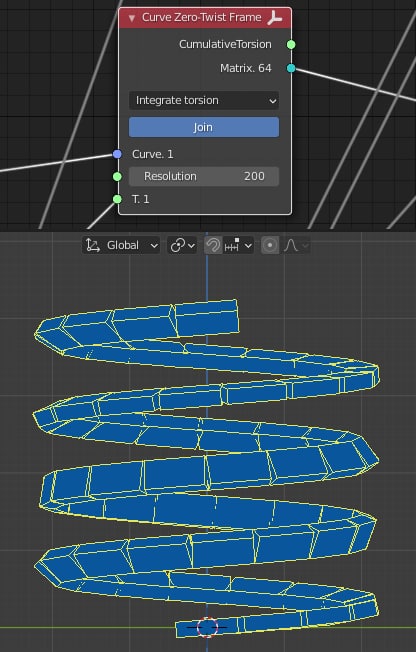Toggle proportional editing circle icon

tap(270, 245)
